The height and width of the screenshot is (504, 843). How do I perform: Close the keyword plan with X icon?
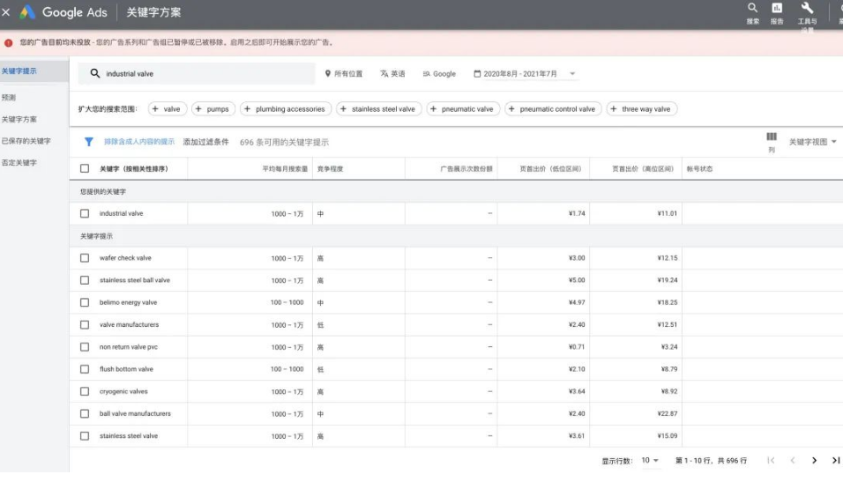[6, 12]
